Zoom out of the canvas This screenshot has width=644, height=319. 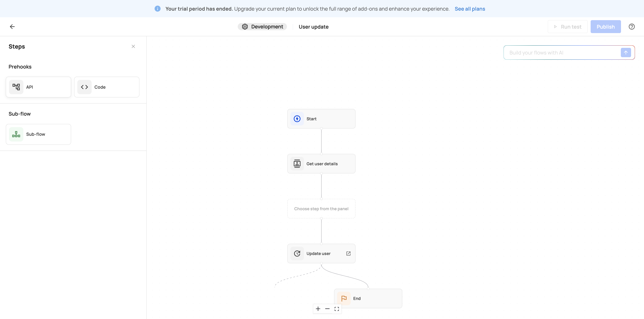(x=327, y=309)
